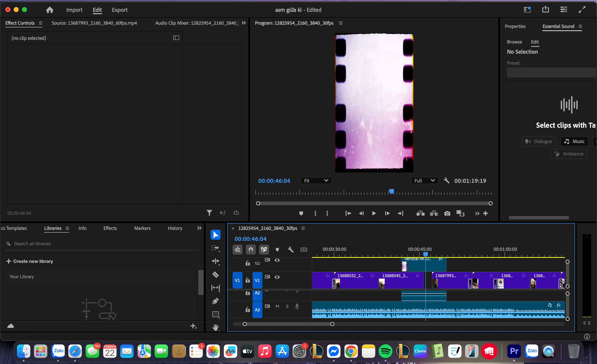
Task: Add a marker in Program monitor
Action: coord(301,213)
